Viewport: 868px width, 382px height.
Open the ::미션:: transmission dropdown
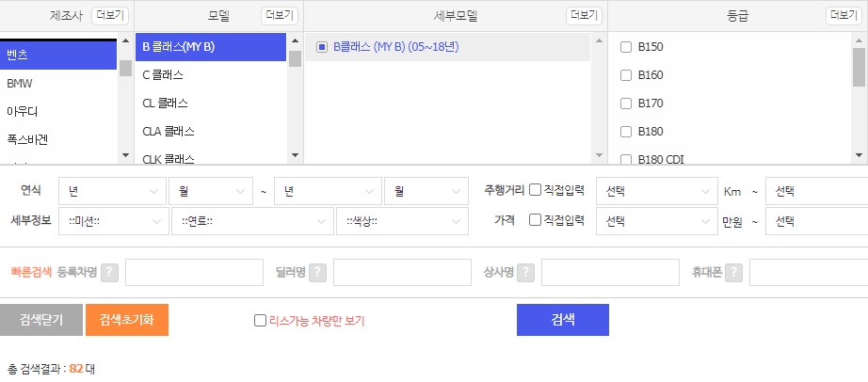[x=114, y=221]
